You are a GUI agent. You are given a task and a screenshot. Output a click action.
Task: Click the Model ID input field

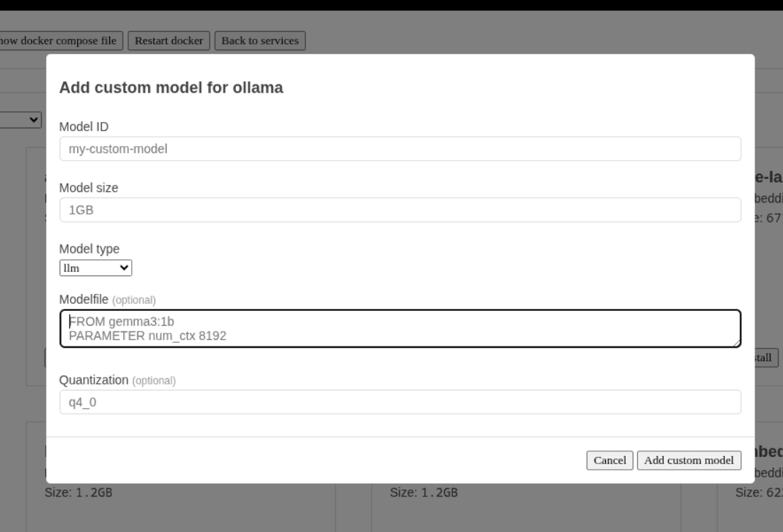[x=400, y=149]
